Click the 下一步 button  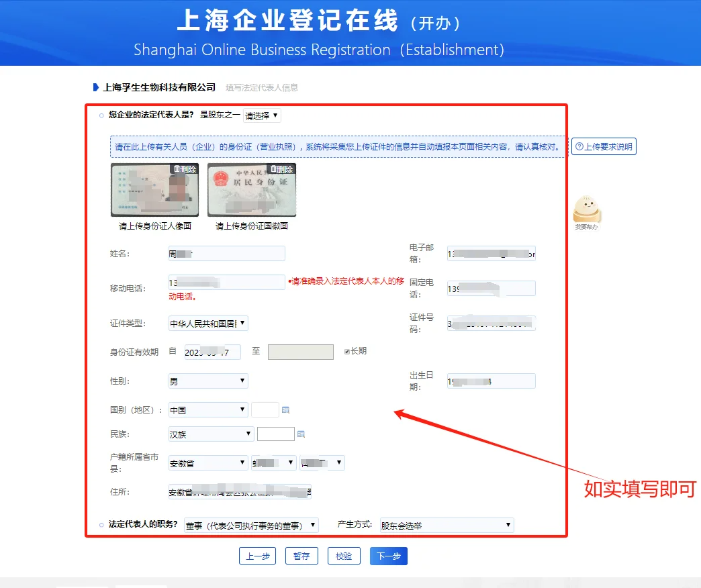click(389, 556)
